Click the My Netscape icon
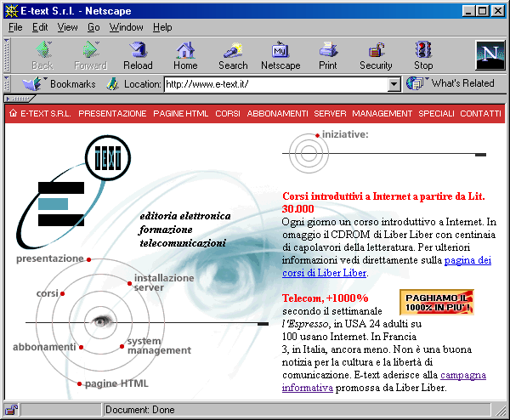 (280, 55)
